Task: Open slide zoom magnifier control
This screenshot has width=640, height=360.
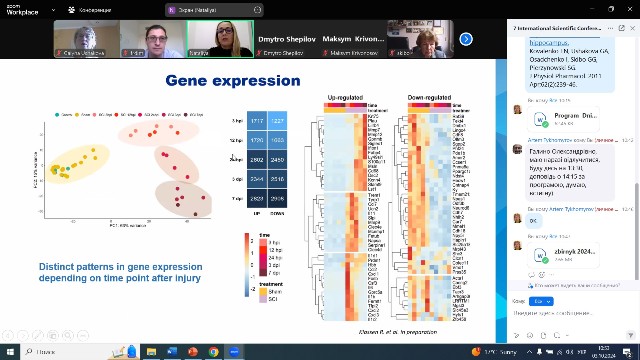Action: click(68, 336)
